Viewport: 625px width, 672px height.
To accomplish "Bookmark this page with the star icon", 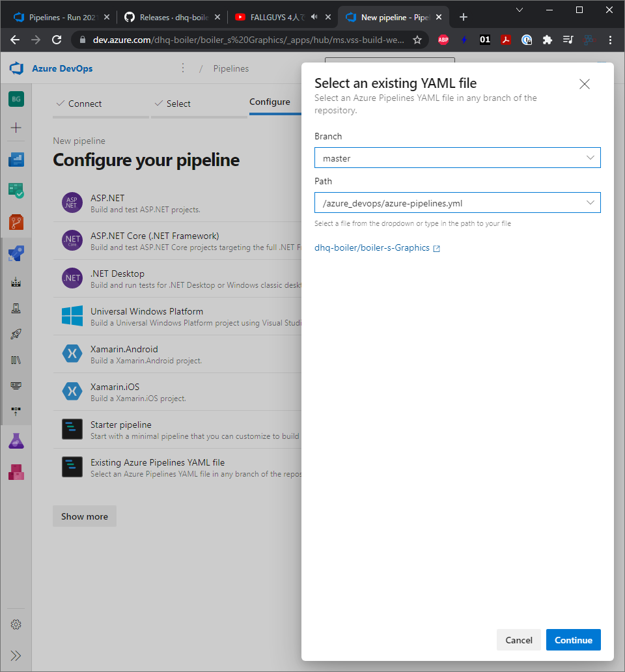I will (x=417, y=40).
